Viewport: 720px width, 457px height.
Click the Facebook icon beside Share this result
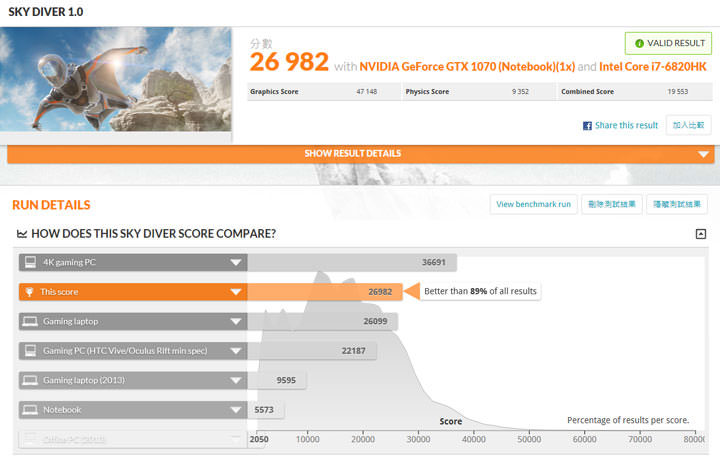(588, 126)
